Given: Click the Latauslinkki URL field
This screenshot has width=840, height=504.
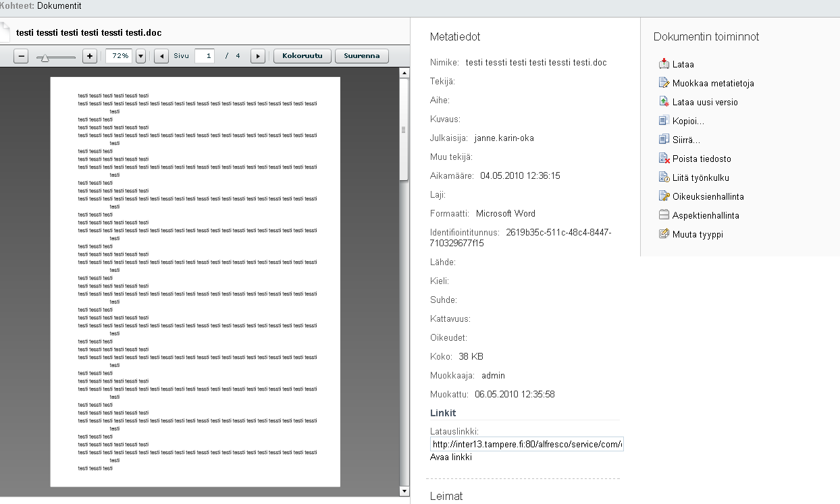Looking at the screenshot, I should pyautogui.click(x=527, y=445).
